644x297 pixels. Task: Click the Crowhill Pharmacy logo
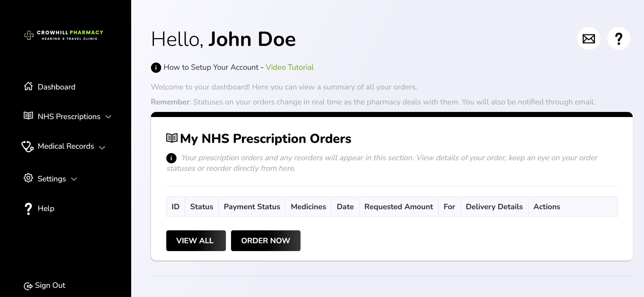pyautogui.click(x=64, y=35)
